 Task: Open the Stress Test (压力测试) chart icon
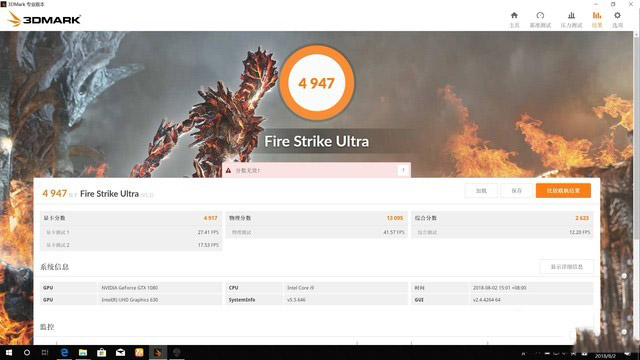click(x=571, y=16)
